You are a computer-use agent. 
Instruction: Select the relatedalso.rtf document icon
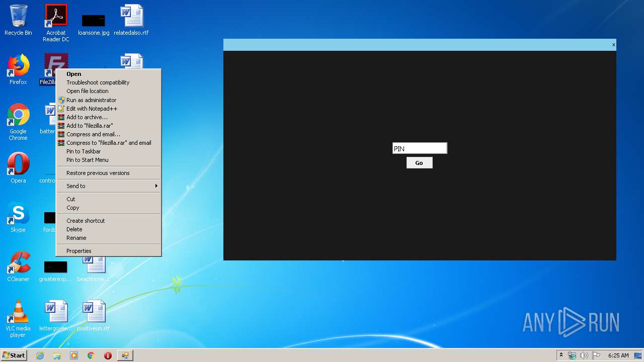click(x=131, y=20)
